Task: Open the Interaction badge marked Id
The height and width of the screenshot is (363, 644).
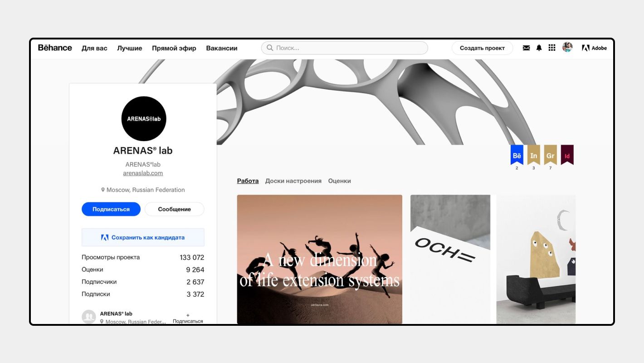Action: point(568,154)
